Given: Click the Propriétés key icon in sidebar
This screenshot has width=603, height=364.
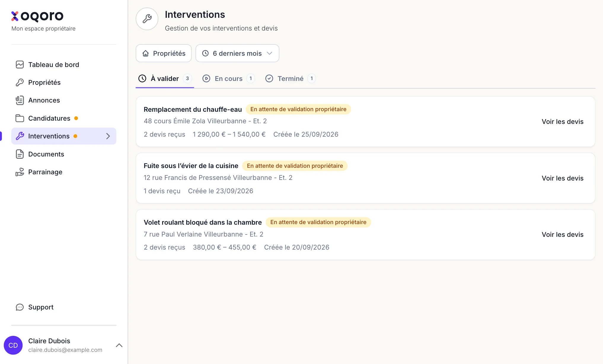Looking at the screenshot, I should click(x=20, y=82).
